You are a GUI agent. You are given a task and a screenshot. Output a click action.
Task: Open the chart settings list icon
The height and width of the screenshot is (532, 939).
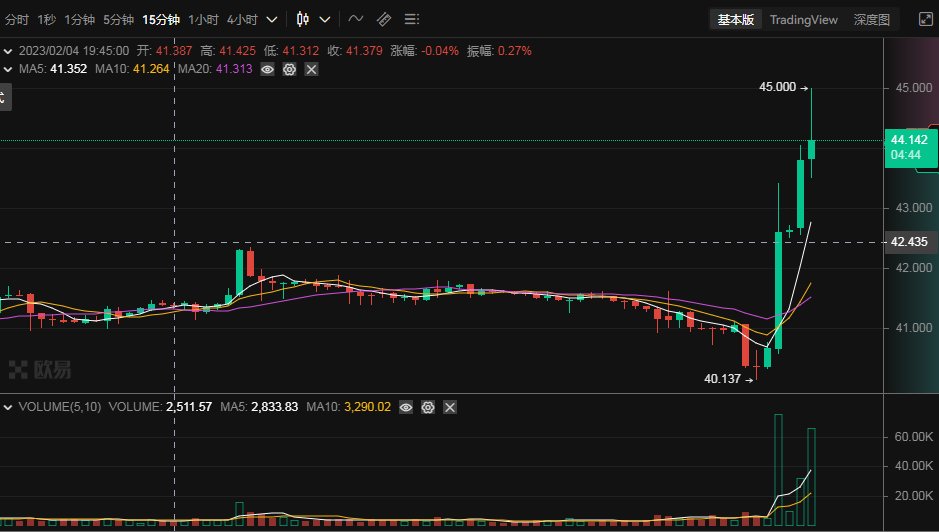[411, 20]
